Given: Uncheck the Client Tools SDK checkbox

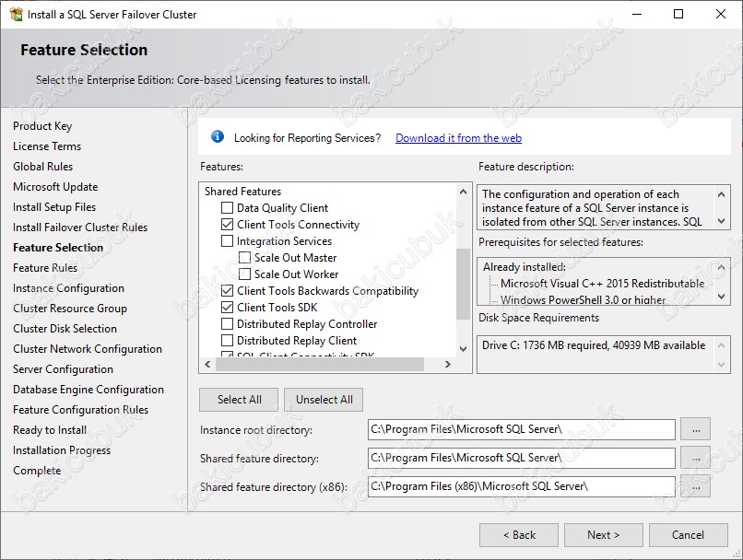Looking at the screenshot, I should pos(227,308).
